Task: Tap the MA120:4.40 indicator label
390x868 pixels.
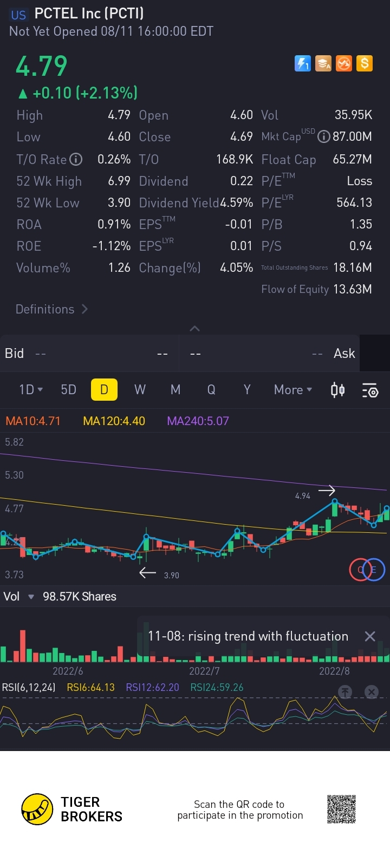Action: coord(114,421)
